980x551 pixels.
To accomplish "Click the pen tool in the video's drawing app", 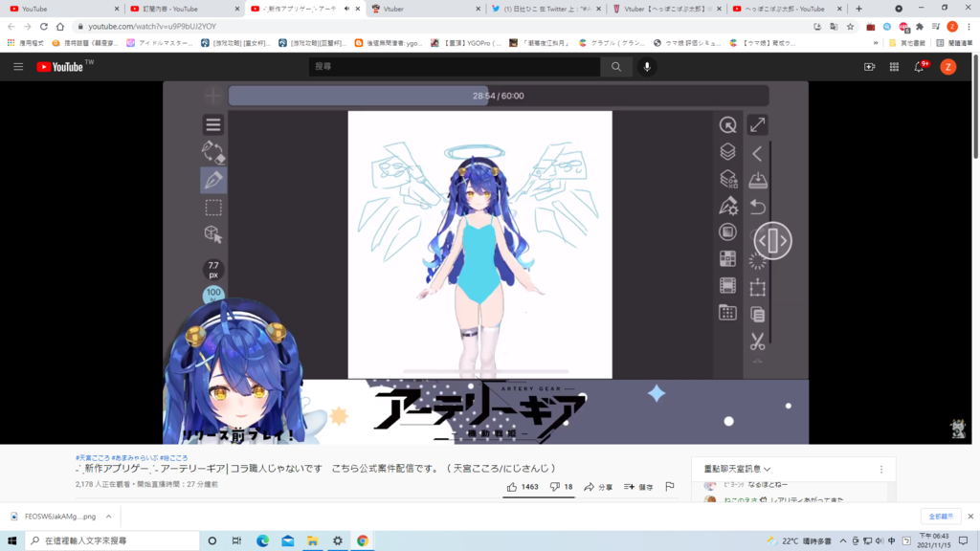I will click(x=213, y=180).
